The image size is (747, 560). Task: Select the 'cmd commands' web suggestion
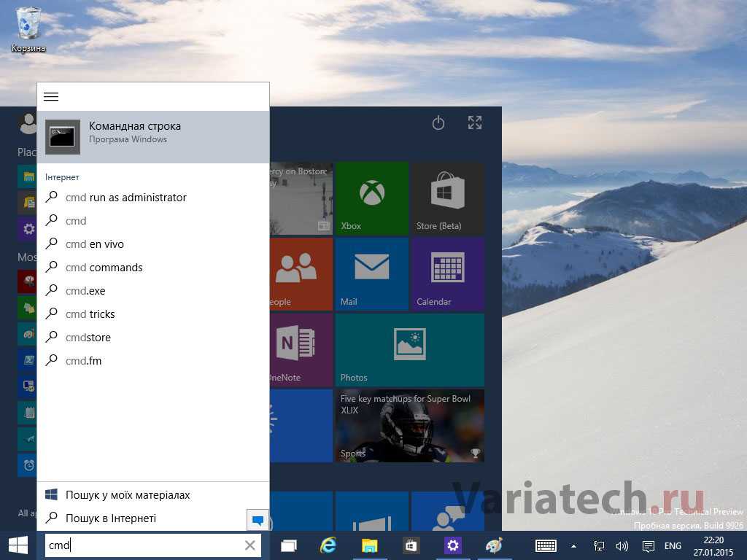(104, 268)
